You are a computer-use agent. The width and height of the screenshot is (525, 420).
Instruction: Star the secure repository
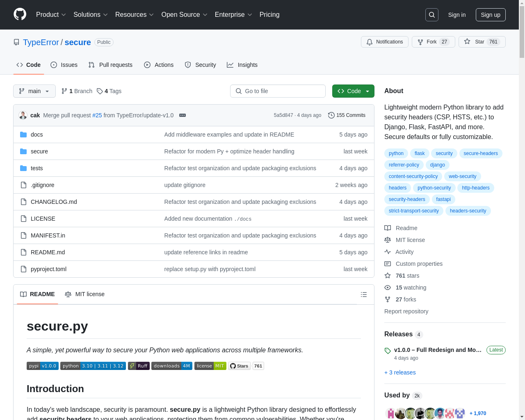coord(482,42)
